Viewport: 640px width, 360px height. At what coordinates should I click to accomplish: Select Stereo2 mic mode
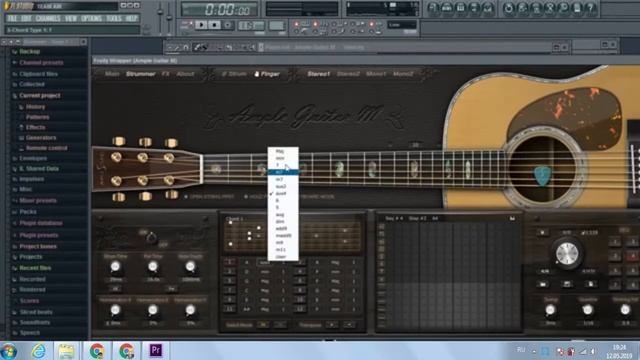tap(348, 74)
